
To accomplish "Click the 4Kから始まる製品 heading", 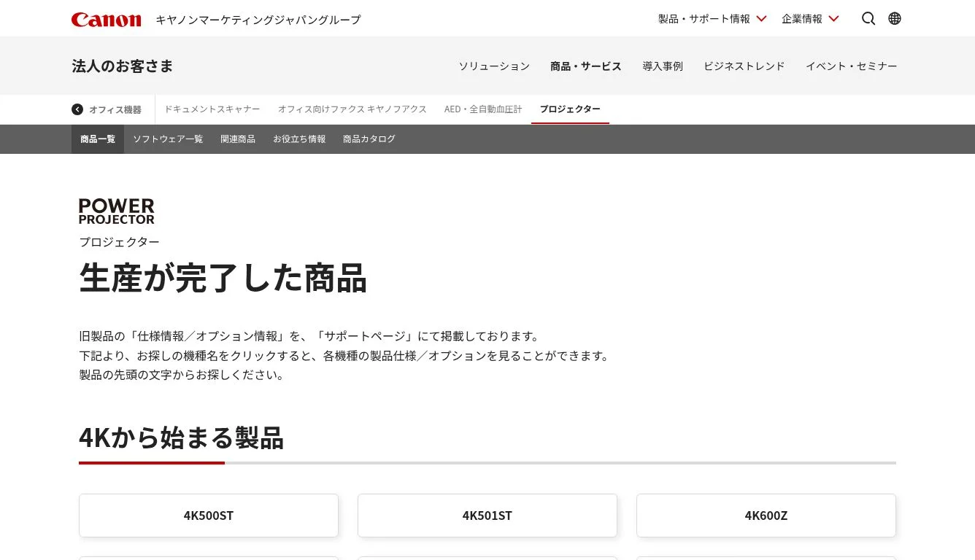I will [x=181, y=437].
